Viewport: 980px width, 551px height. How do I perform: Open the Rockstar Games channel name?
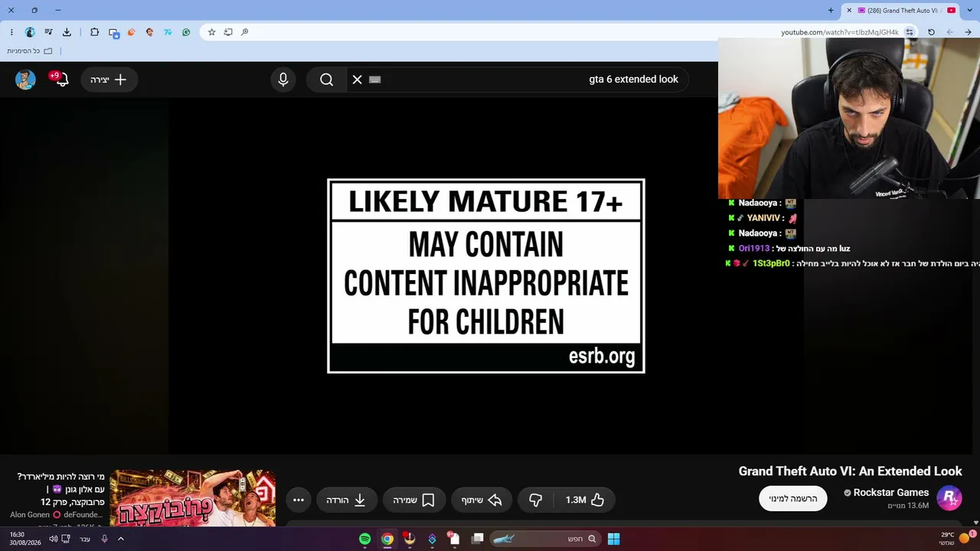coord(891,493)
